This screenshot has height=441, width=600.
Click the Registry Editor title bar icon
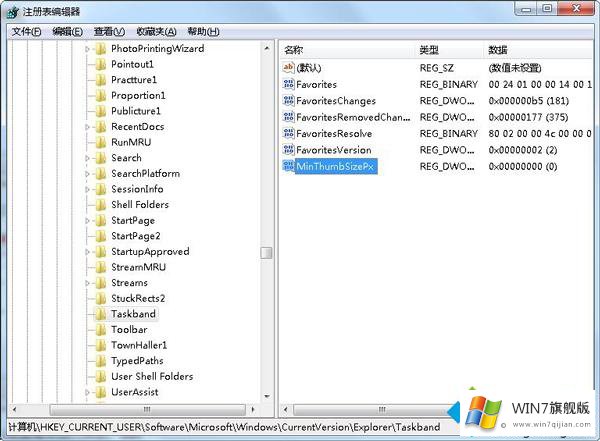(13, 12)
